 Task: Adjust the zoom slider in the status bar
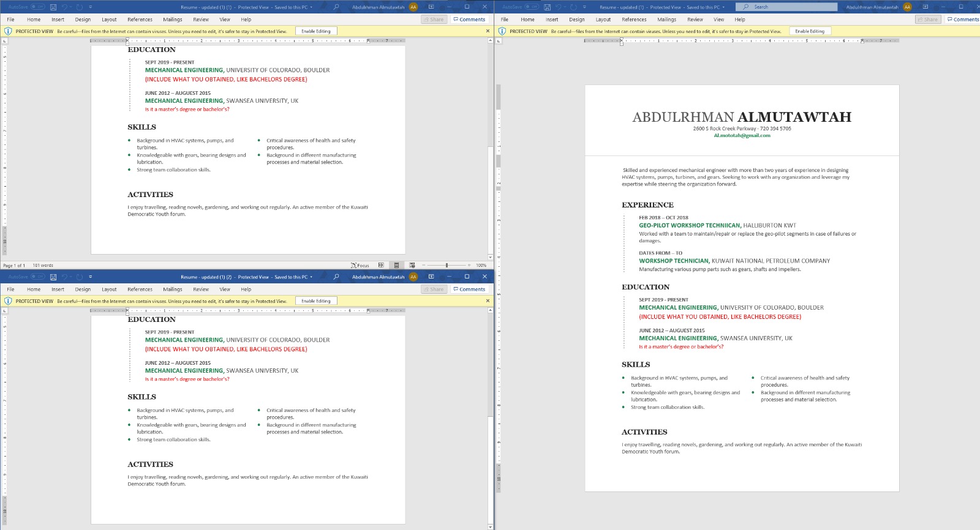click(x=447, y=265)
